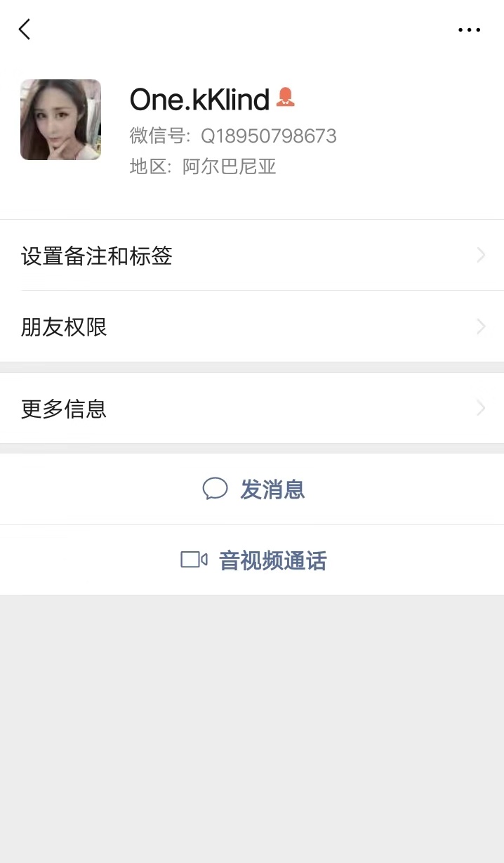Tap the 发消息 button text
504x863 pixels.
272,489
